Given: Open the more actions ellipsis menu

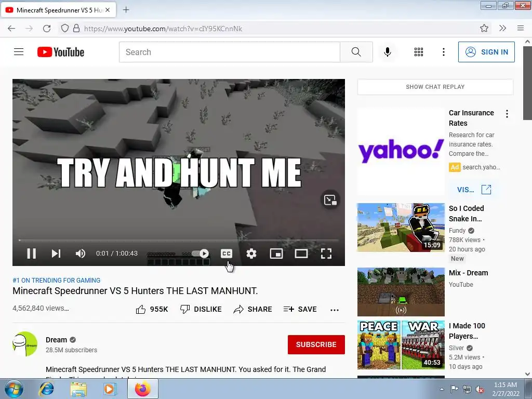Looking at the screenshot, I should [x=335, y=310].
